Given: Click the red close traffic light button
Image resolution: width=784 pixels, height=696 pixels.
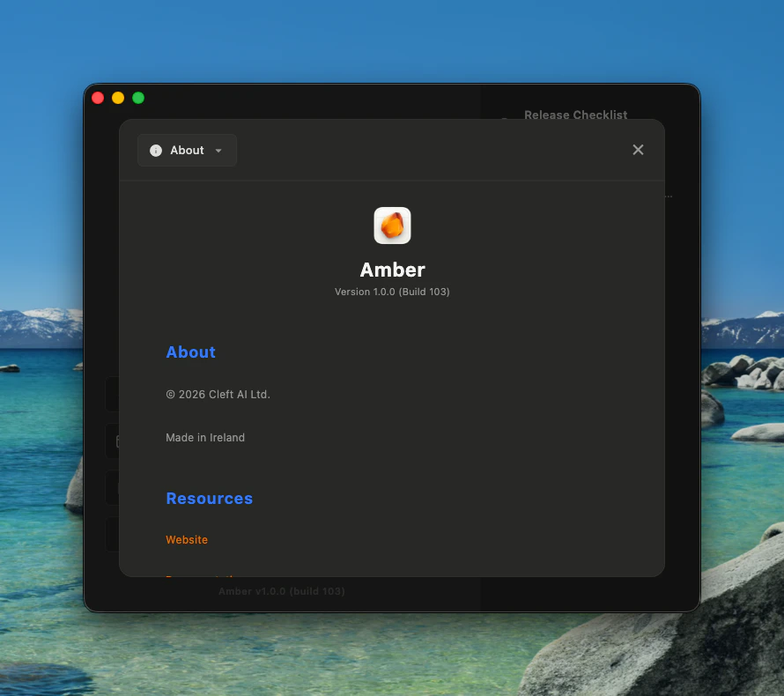Looking at the screenshot, I should click(98, 98).
